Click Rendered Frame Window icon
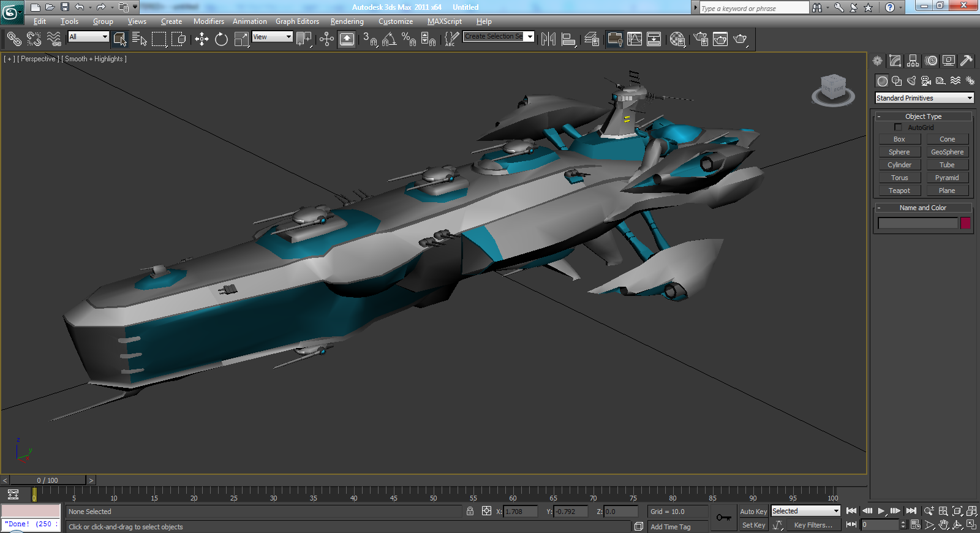980x533 pixels. [x=720, y=39]
